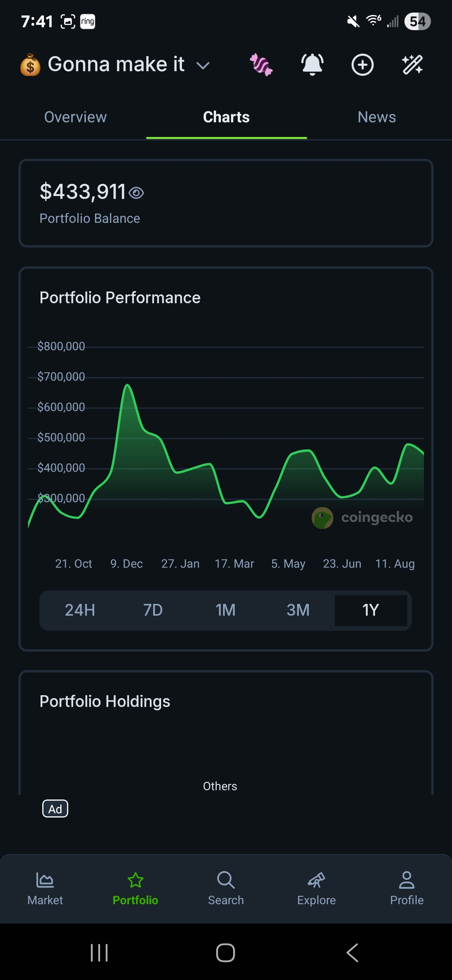Select the 1Y chart range
Image resolution: width=452 pixels, height=980 pixels.
[371, 610]
